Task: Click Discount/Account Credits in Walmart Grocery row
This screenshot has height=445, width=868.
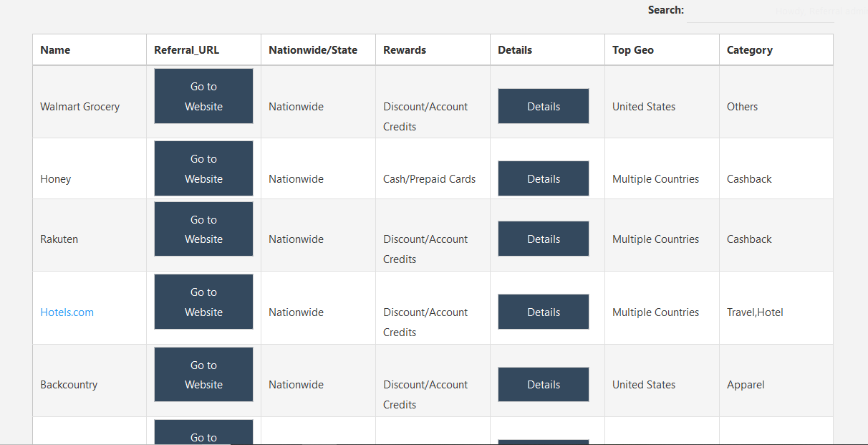Action: (x=425, y=117)
